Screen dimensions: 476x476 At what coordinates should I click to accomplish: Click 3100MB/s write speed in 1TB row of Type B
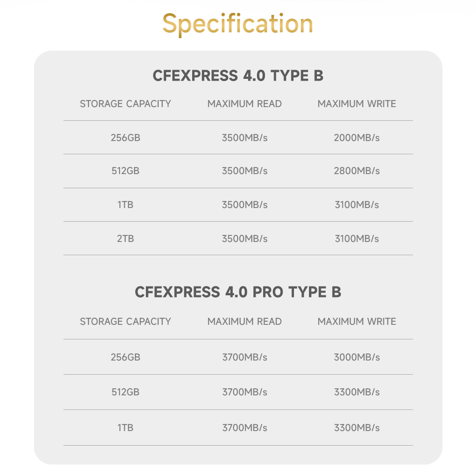357,205
